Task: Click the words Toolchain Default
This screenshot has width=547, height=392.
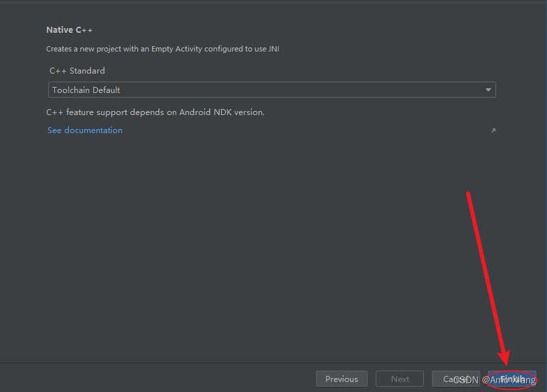Action: click(86, 90)
